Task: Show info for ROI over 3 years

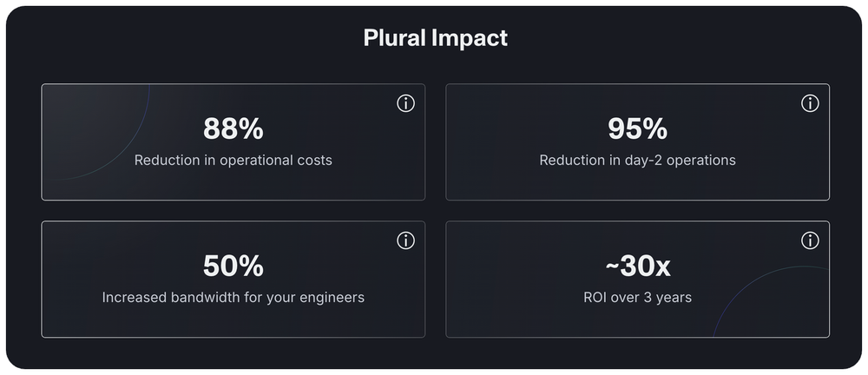Action: [810, 240]
